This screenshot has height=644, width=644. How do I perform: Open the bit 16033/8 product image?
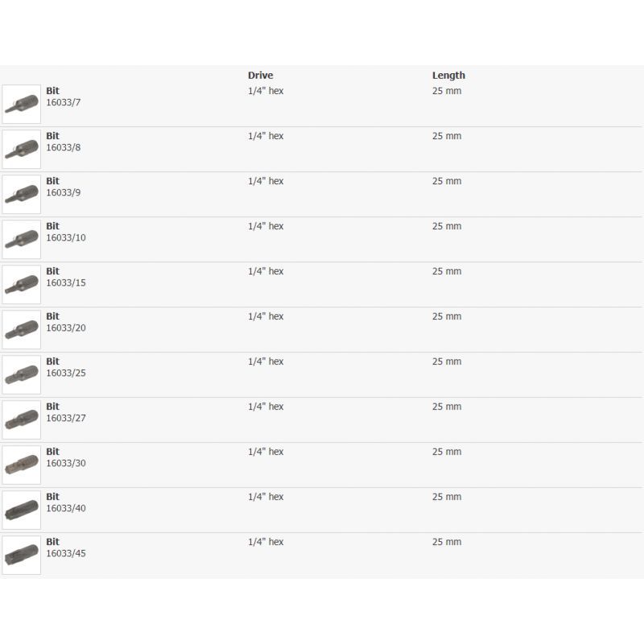click(x=21, y=150)
